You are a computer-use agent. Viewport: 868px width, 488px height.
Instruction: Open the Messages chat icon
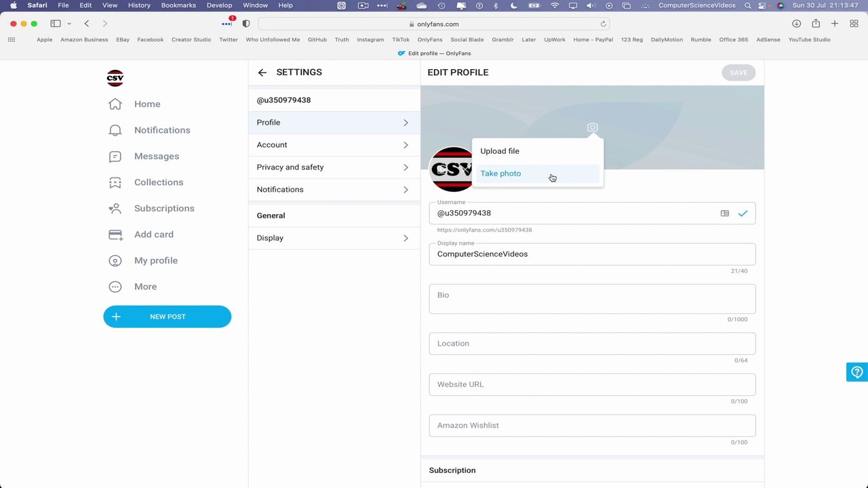point(115,157)
